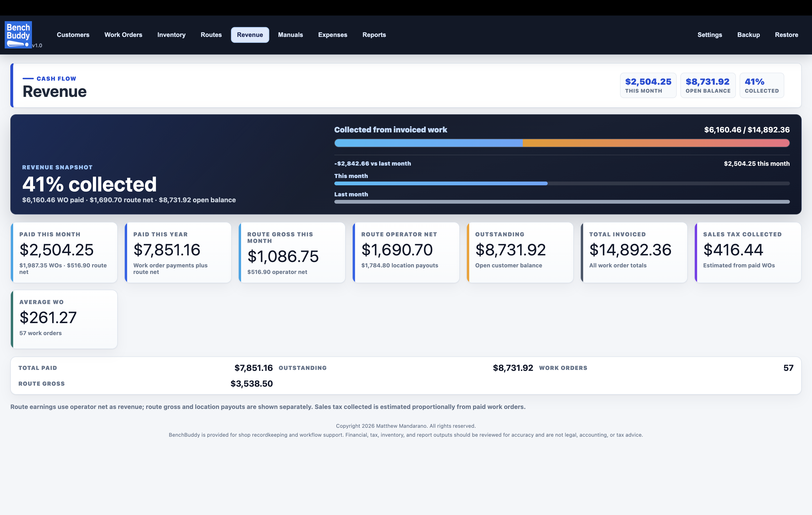Select the Sales Tax Collected card

click(748, 252)
